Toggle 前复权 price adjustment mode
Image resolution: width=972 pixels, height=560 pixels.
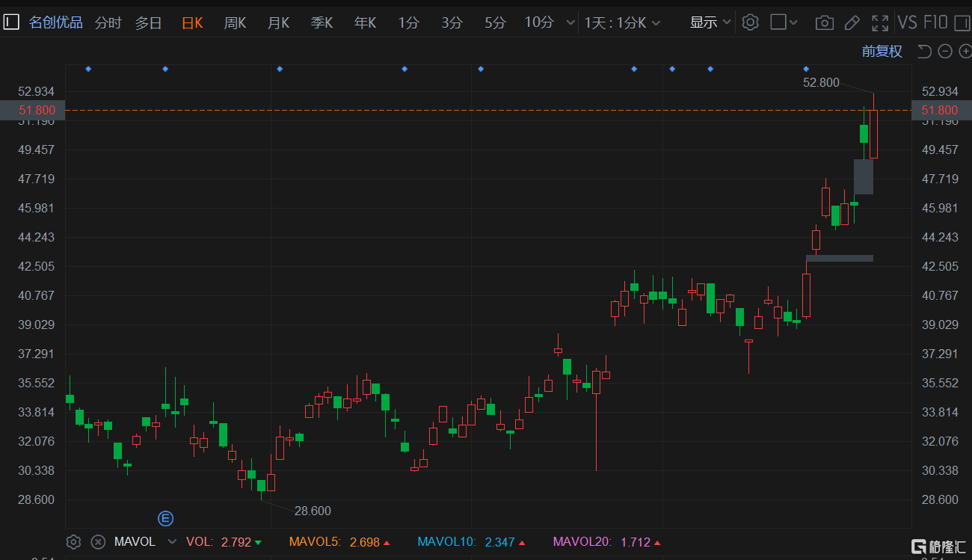[x=882, y=51]
